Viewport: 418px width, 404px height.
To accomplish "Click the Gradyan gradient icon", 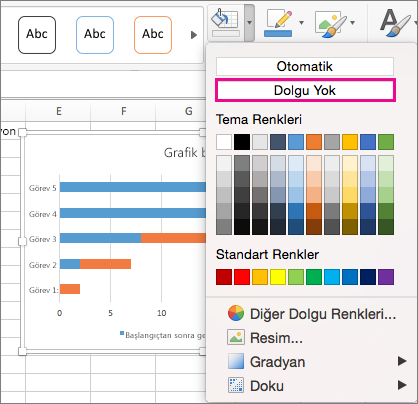I will [x=236, y=361].
